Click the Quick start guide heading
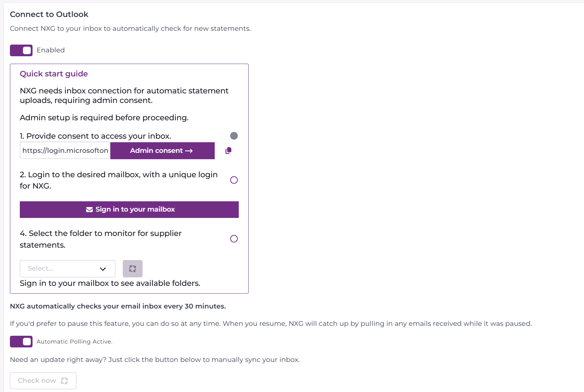The width and height of the screenshot is (584, 392). point(54,74)
